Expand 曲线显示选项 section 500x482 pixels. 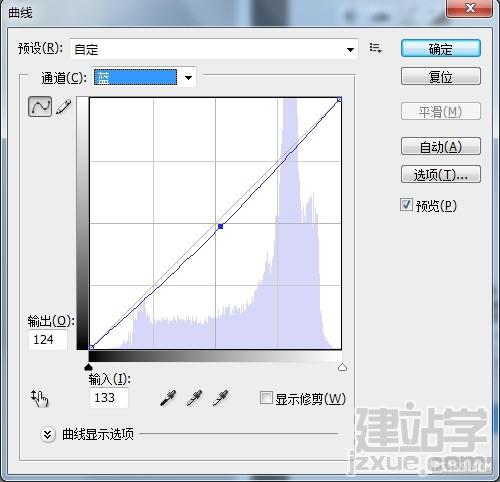point(48,434)
